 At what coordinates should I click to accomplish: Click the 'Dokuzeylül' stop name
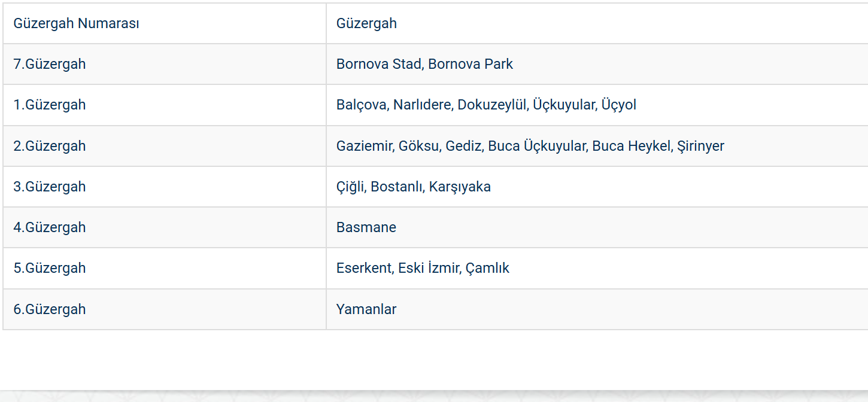[491, 105]
